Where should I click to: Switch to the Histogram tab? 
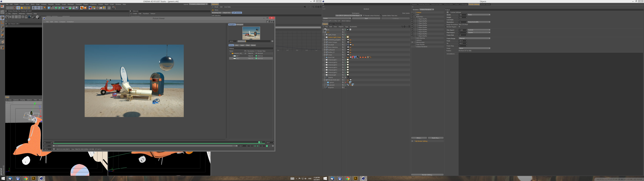[x=239, y=25]
